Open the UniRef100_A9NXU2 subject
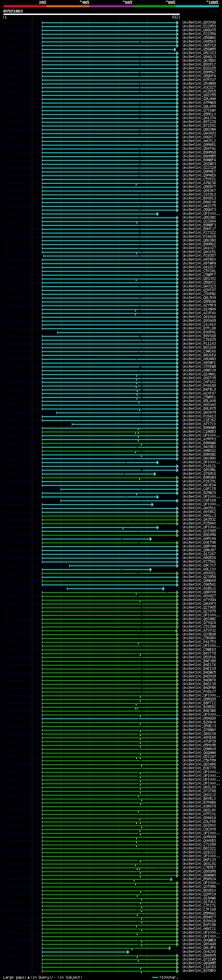 point(199,451)
